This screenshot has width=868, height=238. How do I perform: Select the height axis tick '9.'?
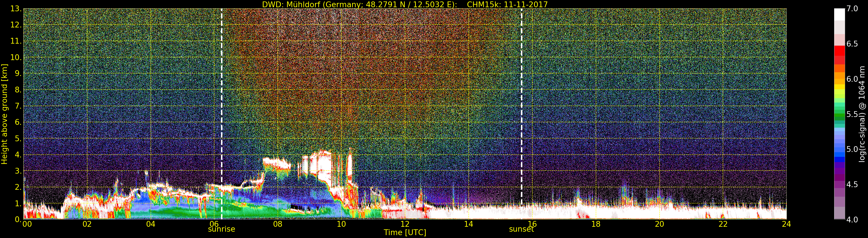[18, 74]
